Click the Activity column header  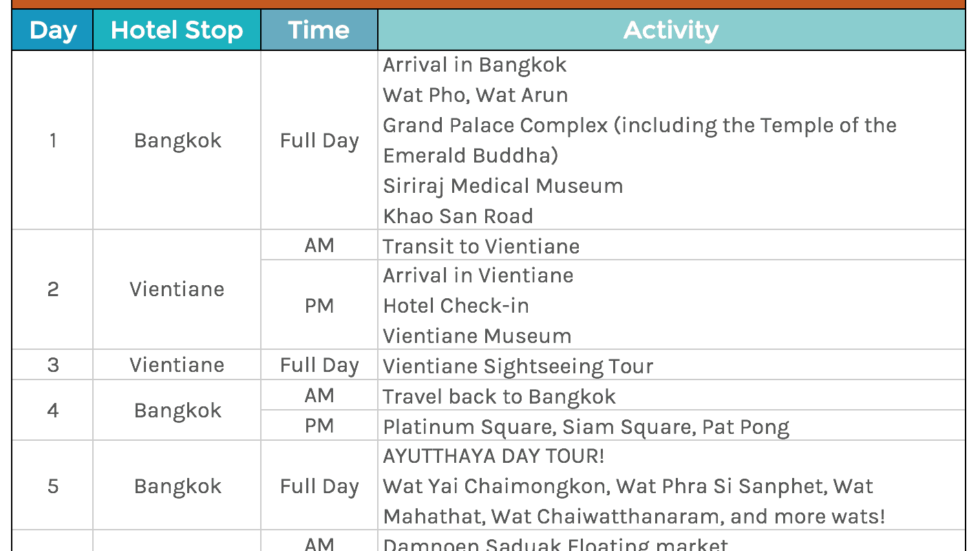point(671,30)
